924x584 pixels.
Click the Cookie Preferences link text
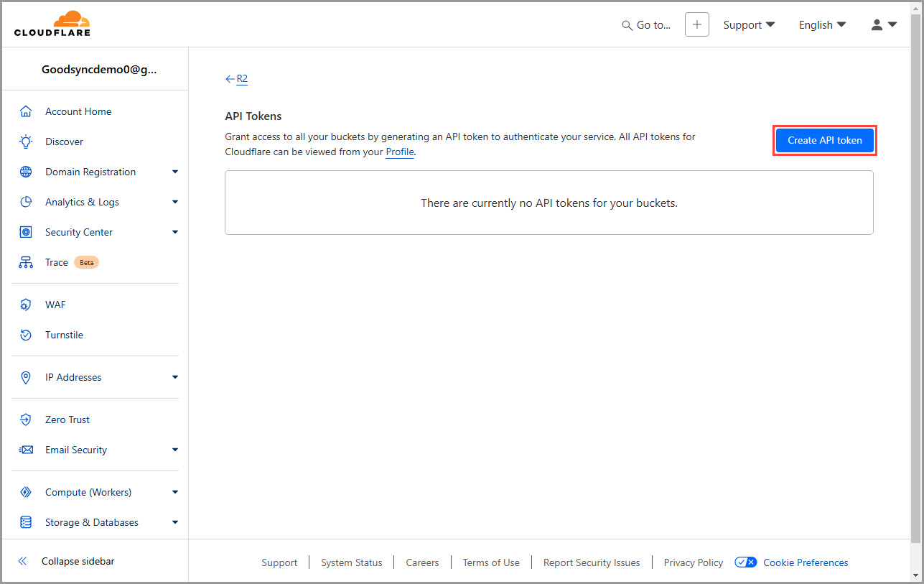806,562
